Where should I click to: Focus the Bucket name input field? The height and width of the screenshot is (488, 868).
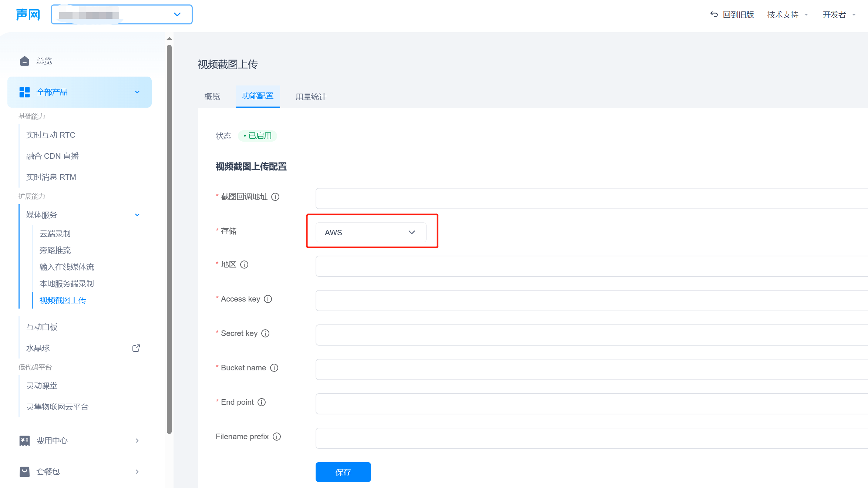pyautogui.click(x=592, y=369)
